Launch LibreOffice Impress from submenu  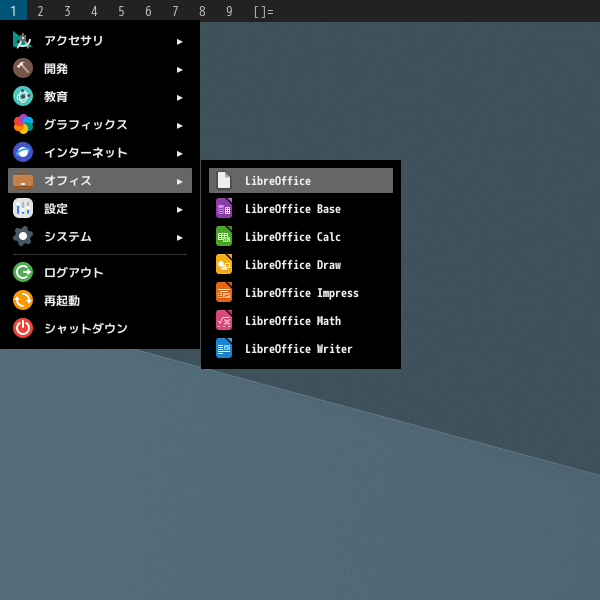301,292
